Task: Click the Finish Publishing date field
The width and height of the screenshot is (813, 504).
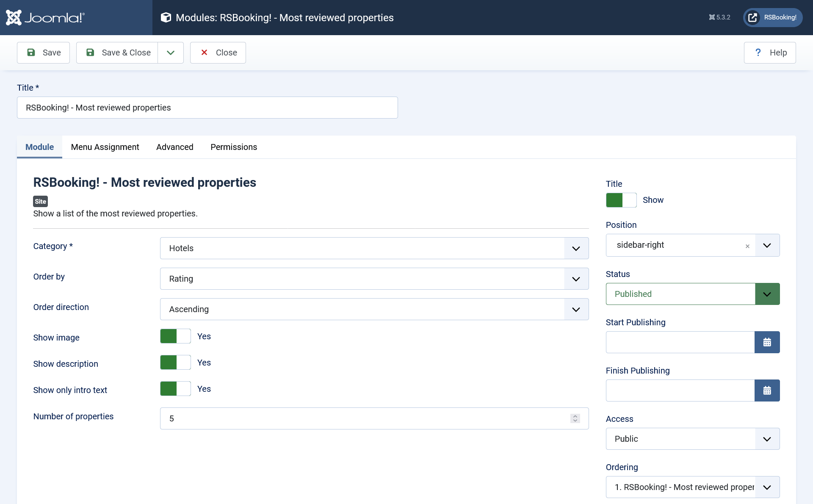Action: [x=680, y=390]
